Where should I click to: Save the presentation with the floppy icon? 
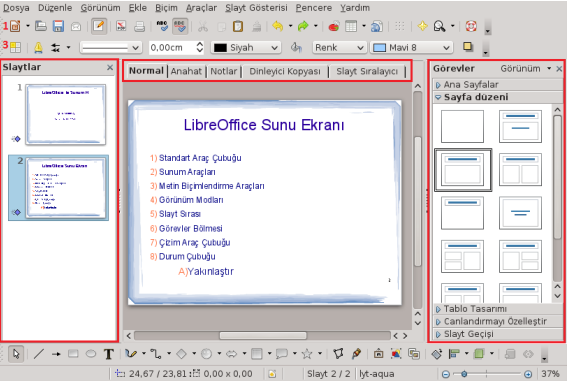point(58,26)
